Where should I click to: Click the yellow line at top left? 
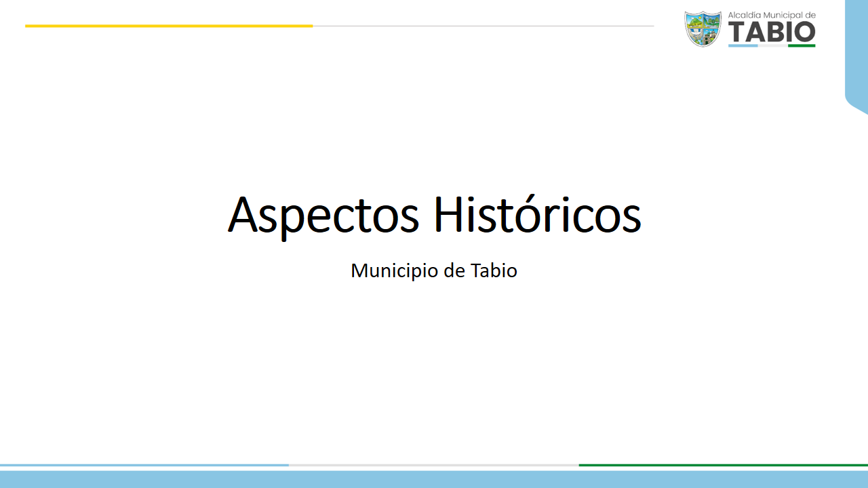(x=169, y=26)
